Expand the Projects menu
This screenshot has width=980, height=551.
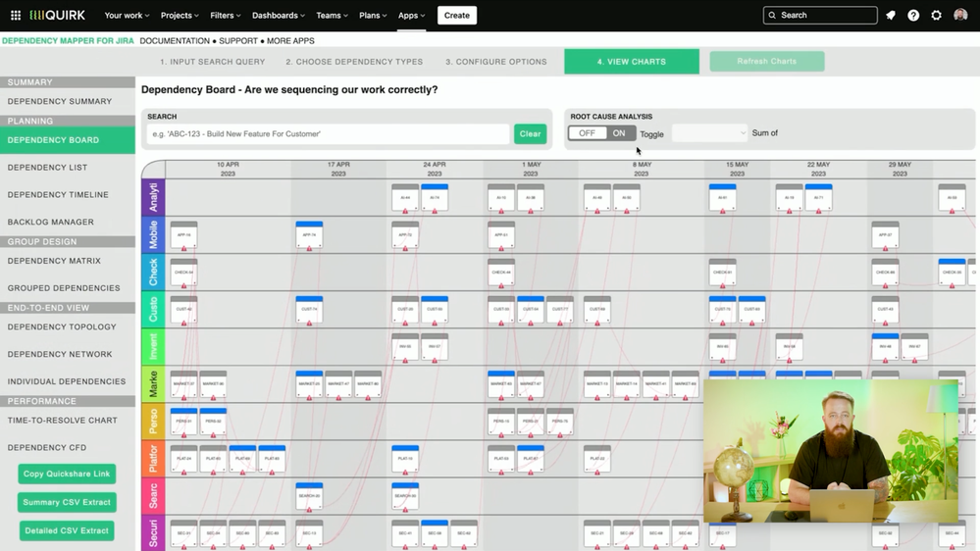tap(180, 15)
